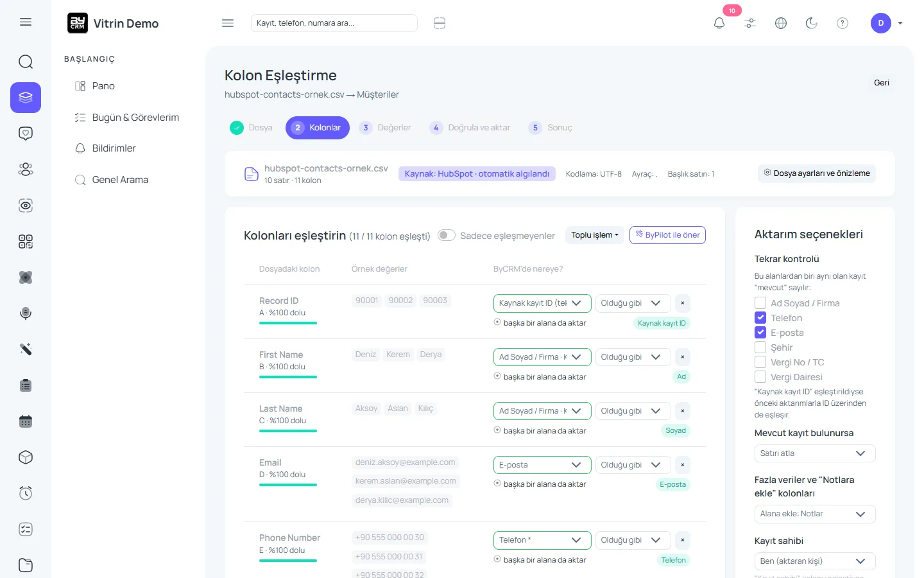Image resolution: width=924 pixels, height=578 pixels.
Task: Toggle Sadece eşleşmeyenler switch
Action: 447,235
